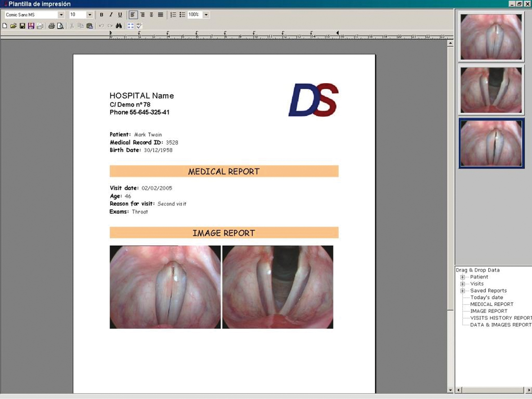Click the binoculars Find icon
Screen dimensions: 532x399
tap(119, 26)
